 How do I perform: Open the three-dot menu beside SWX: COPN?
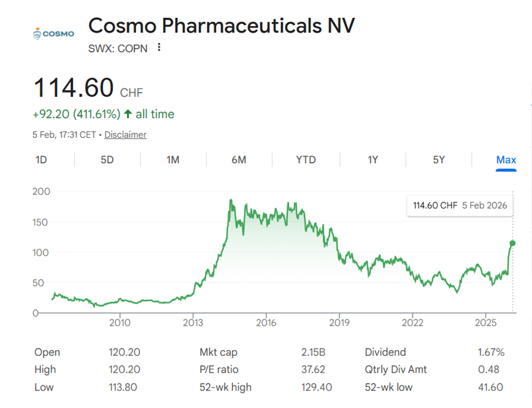coord(159,48)
